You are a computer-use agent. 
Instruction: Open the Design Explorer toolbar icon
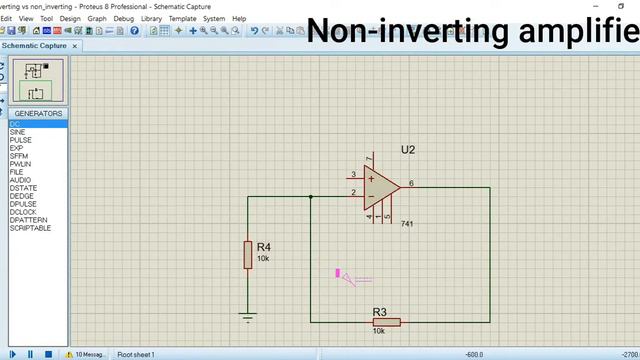click(x=89, y=31)
